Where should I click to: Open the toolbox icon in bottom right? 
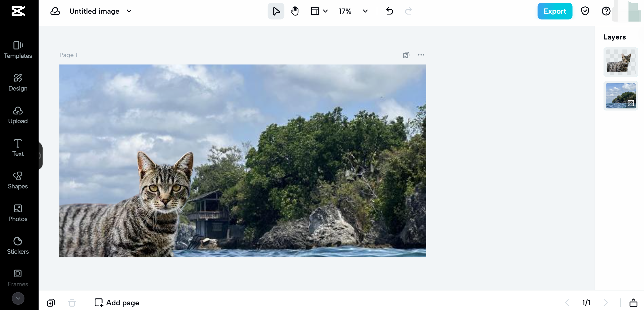(x=633, y=303)
